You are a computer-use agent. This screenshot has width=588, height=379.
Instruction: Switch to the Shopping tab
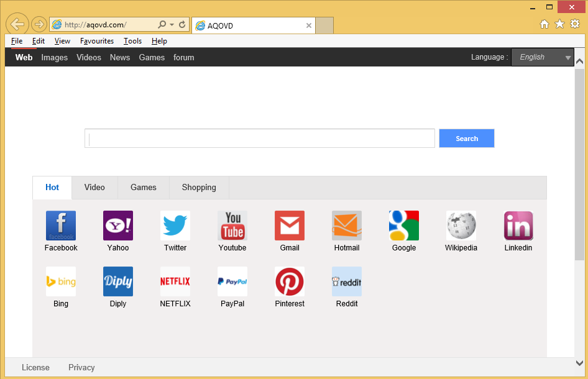pos(199,188)
